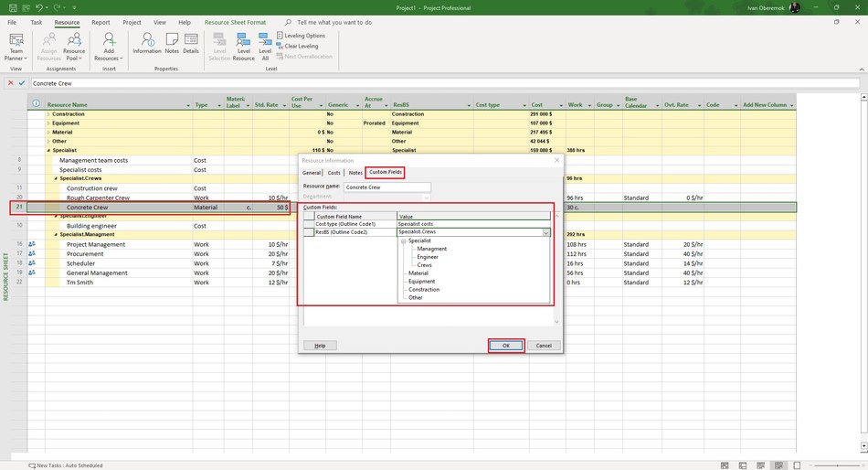Screen dimensions: 868x470
Task: Open the Team Planner view button
Action: pos(16,47)
